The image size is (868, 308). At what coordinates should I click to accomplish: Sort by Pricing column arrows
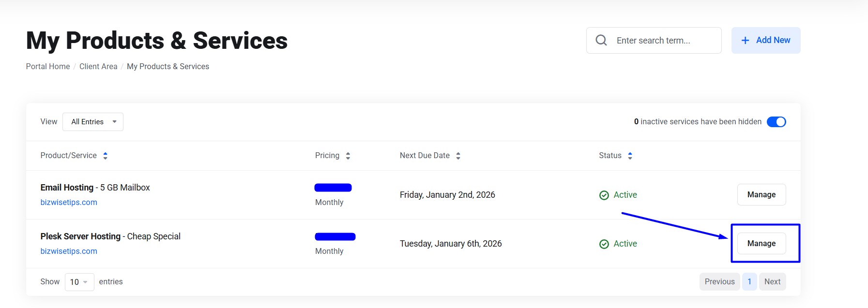[348, 156]
